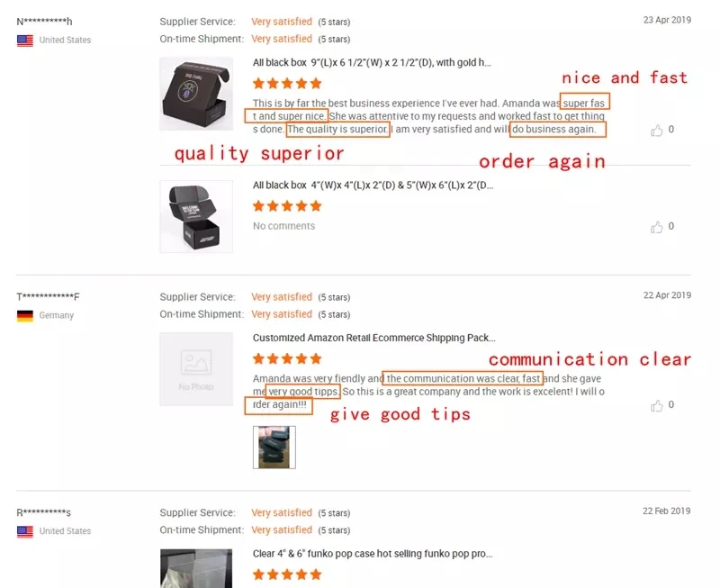Open the 9" black box product thumbnail
Image resolution: width=720 pixels, height=588 pixels.
click(196, 94)
